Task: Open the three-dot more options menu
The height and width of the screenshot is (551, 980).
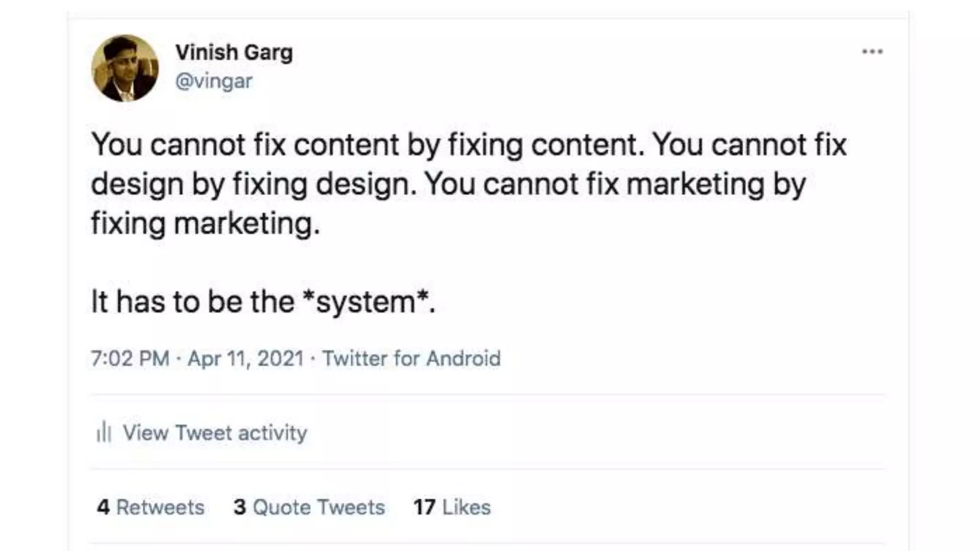Action: [872, 52]
